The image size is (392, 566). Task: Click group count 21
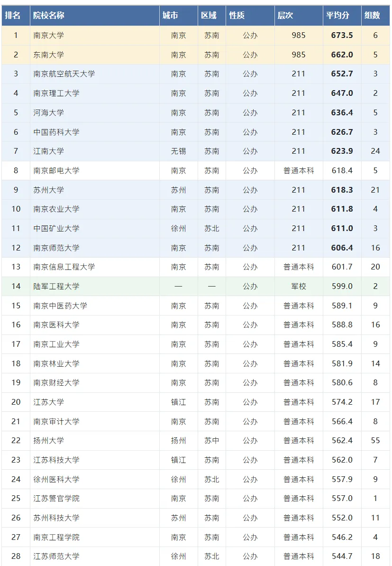(375, 190)
